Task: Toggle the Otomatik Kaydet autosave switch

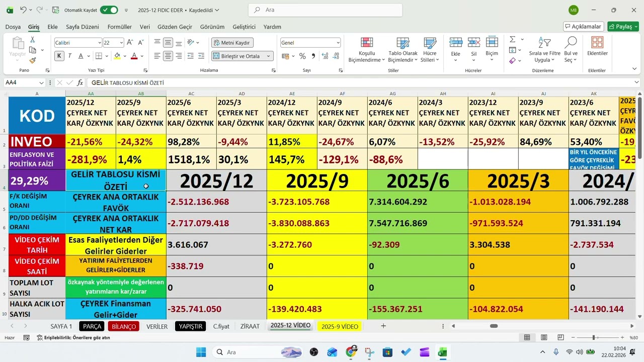Action: point(109,10)
